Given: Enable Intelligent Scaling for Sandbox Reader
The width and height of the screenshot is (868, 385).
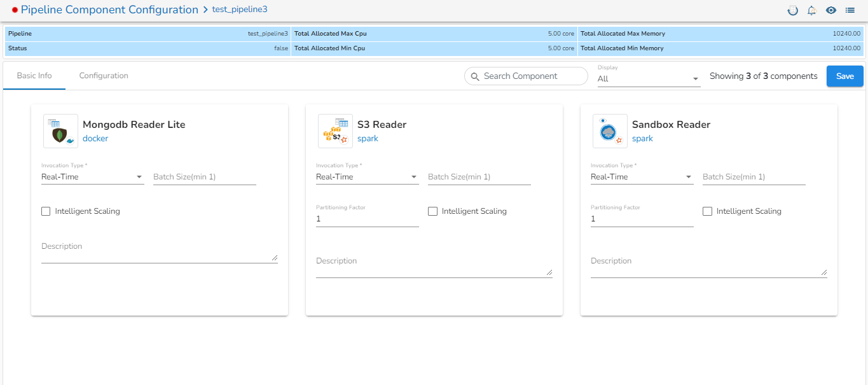Looking at the screenshot, I should point(707,211).
